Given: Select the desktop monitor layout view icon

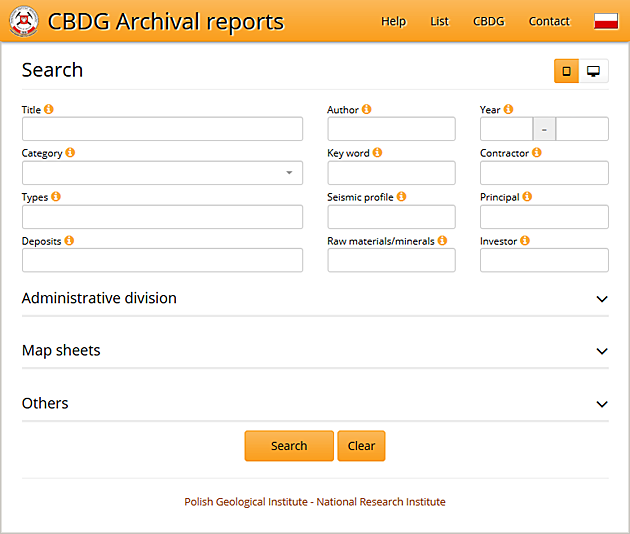Looking at the screenshot, I should tap(593, 71).
